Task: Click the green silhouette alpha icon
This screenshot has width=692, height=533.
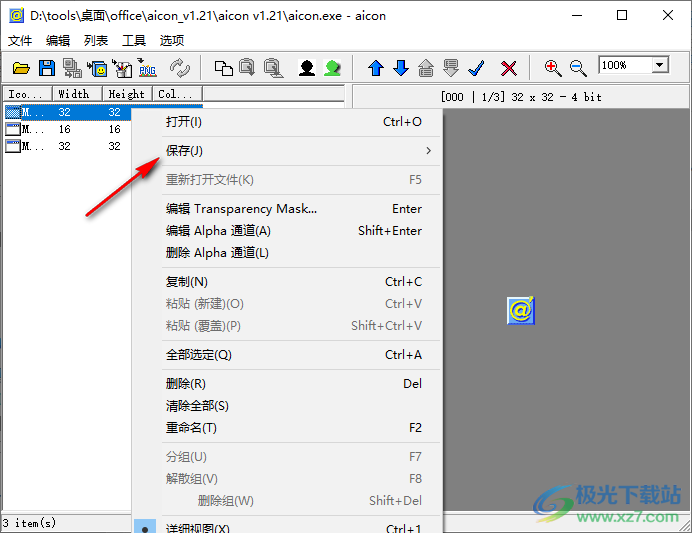Action: point(332,68)
